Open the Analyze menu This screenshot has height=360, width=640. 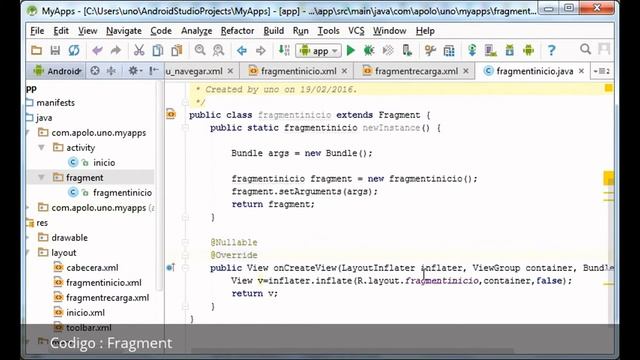[196, 31]
